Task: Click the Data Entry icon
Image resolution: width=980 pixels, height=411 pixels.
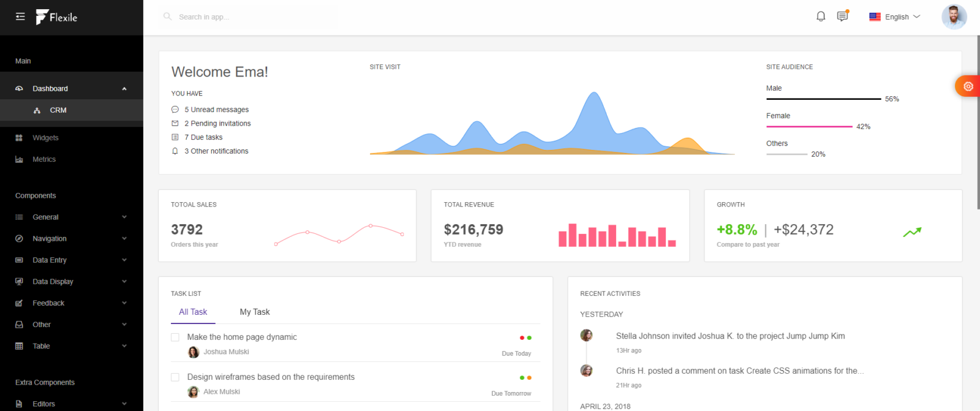Action: (x=19, y=260)
